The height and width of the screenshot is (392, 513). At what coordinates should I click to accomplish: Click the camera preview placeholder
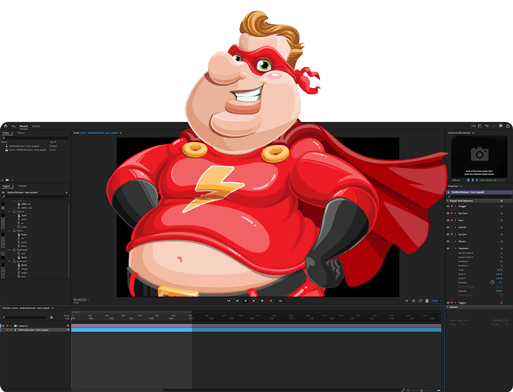tap(479, 157)
